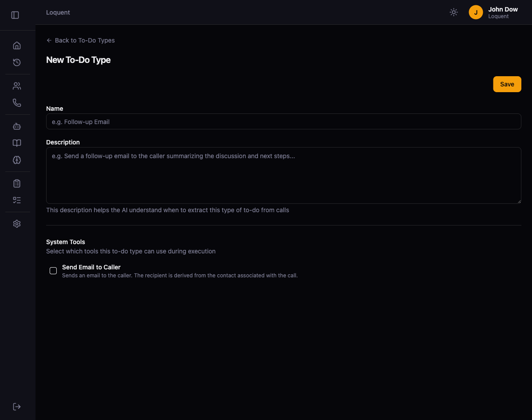Open the Settings gear icon
This screenshot has width=532, height=420.
pos(17,223)
